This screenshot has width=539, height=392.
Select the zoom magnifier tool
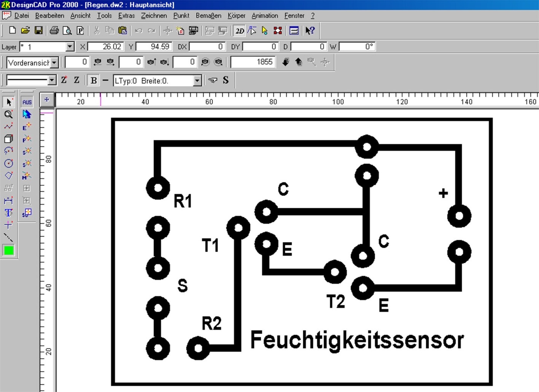coord(8,114)
